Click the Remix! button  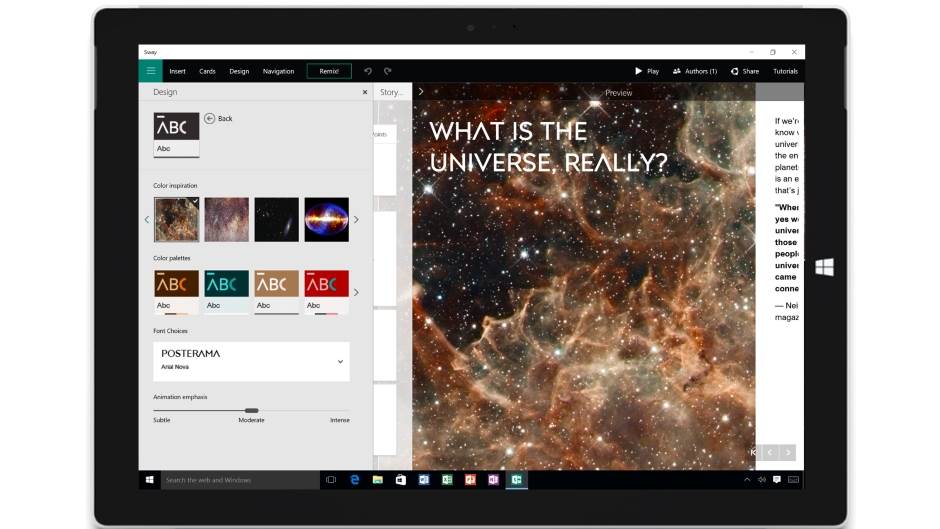click(329, 71)
